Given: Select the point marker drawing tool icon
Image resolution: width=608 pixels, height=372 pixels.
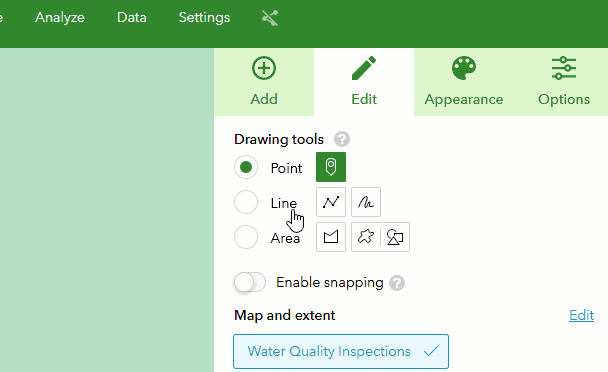Looking at the screenshot, I should [x=331, y=167].
